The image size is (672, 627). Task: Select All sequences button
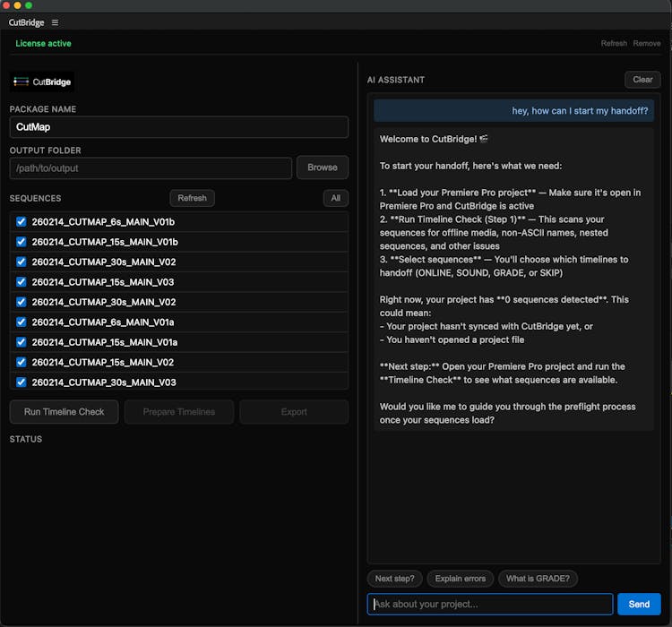coord(335,198)
